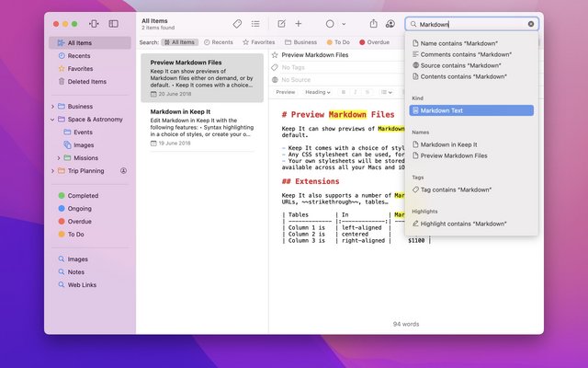Click the No Source field
The image size is (588, 368).
296,80
